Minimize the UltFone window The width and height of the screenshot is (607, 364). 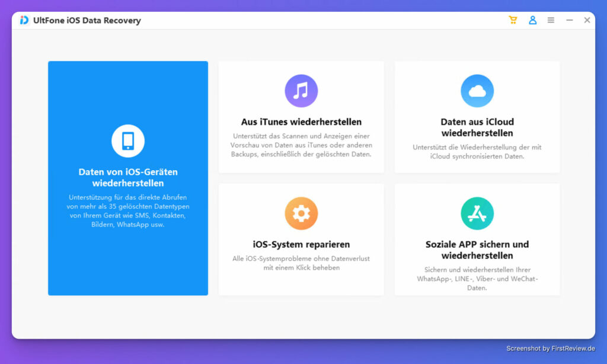pyautogui.click(x=570, y=20)
